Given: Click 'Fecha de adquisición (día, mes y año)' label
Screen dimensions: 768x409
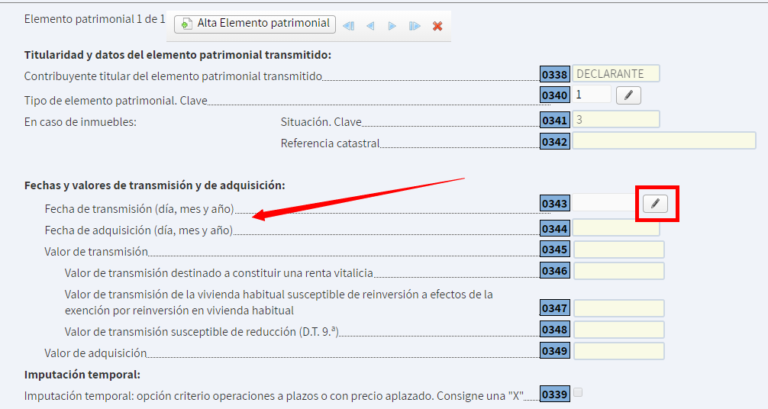Looking at the screenshot, I should pos(139,230).
